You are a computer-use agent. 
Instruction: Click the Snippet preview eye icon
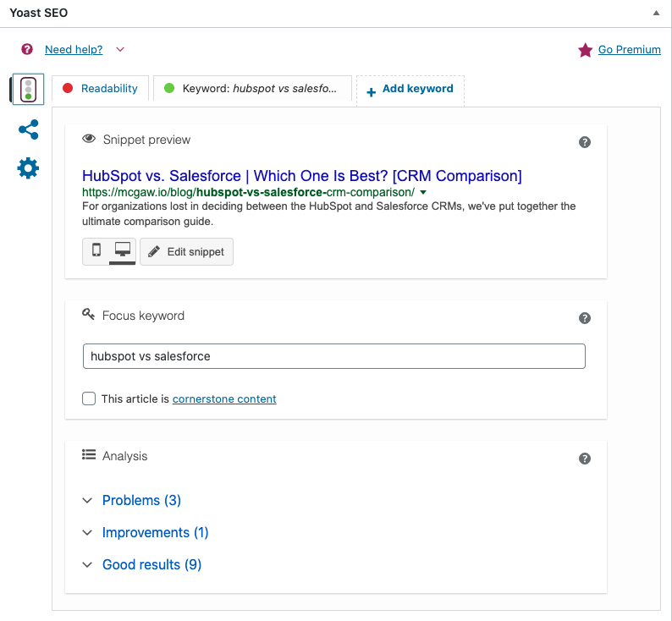coord(89,139)
